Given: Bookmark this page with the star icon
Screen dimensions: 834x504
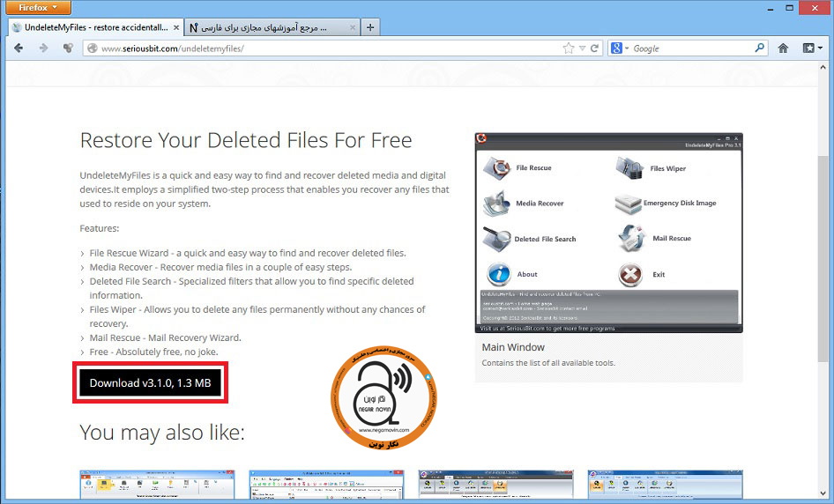Looking at the screenshot, I should point(569,48).
